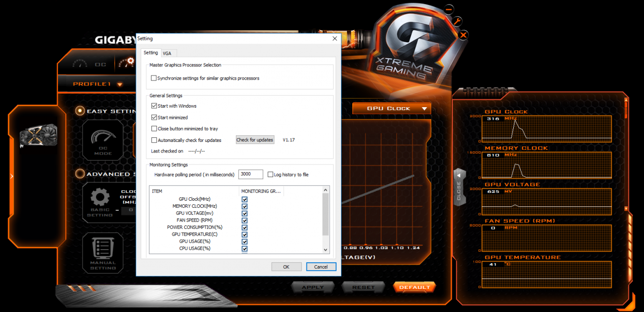Click monitoring list scrollbar up arrow
Image resolution: width=644 pixels, height=312 pixels.
coord(326,190)
